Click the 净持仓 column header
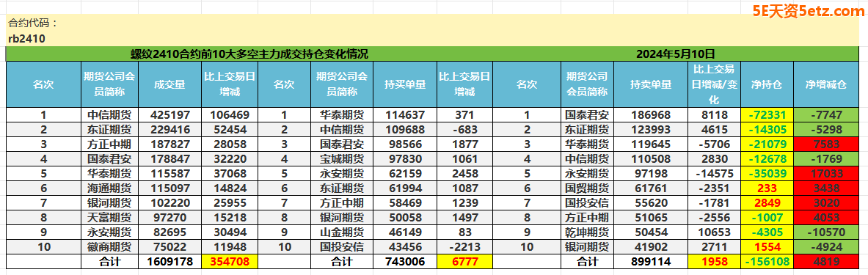 pyautogui.click(x=767, y=84)
